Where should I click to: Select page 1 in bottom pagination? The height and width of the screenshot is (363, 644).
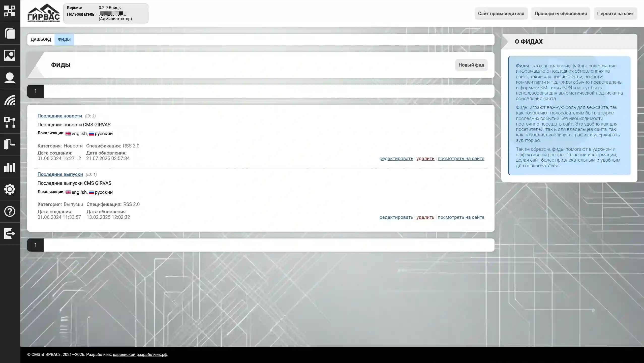tap(36, 245)
